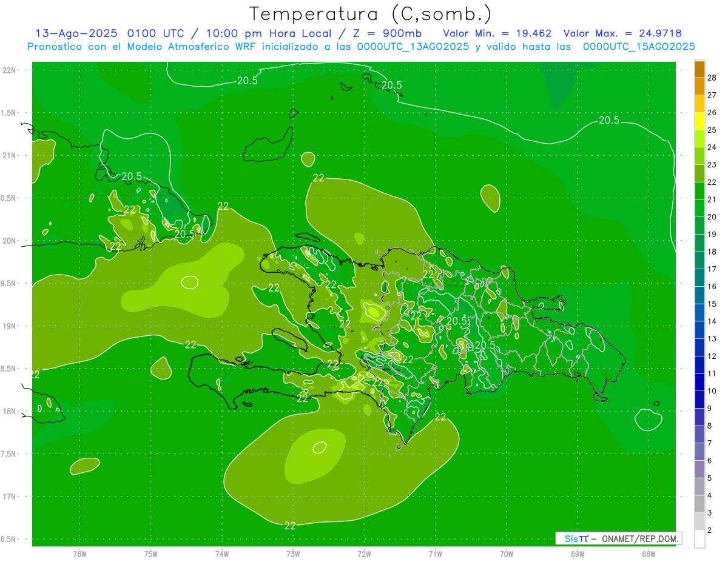Click the '69W' longitude axis label
728x562 pixels.
[x=578, y=554]
